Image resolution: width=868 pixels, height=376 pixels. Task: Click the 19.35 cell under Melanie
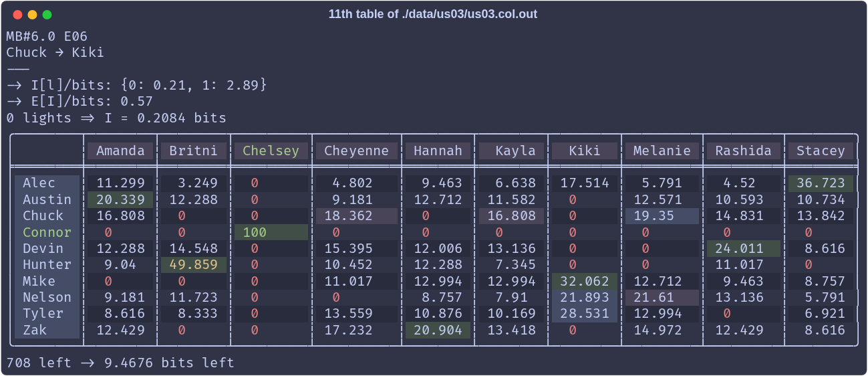[662, 215]
